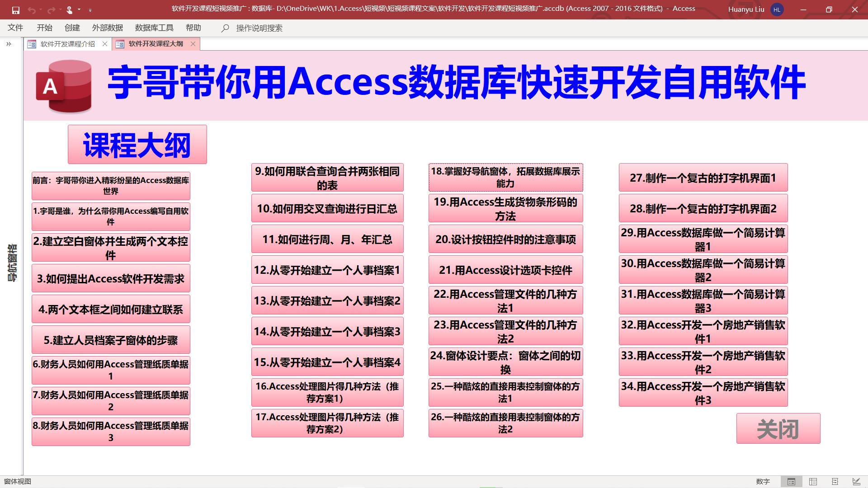This screenshot has height=488, width=868.
Task: Open lesson 1.宇哥是谁 button
Action: tap(111, 216)
